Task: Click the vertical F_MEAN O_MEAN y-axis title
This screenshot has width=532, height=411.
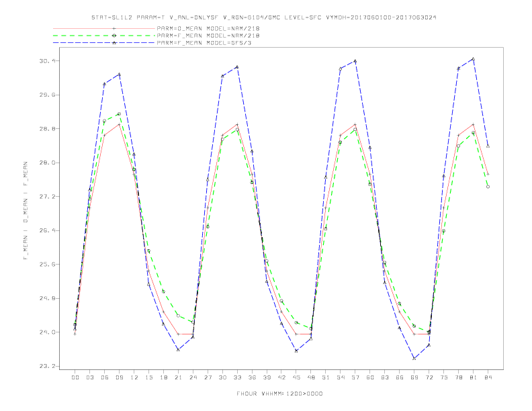Action: click(x=26, y=211)
